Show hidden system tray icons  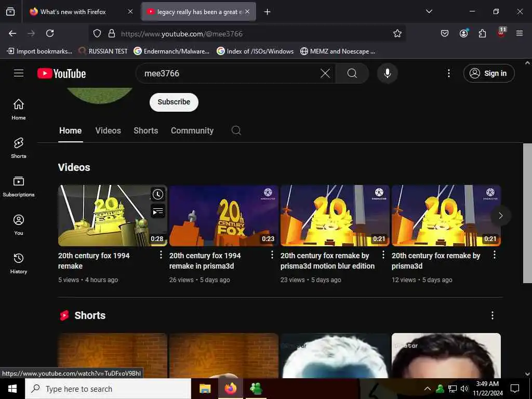coord(428,389)
